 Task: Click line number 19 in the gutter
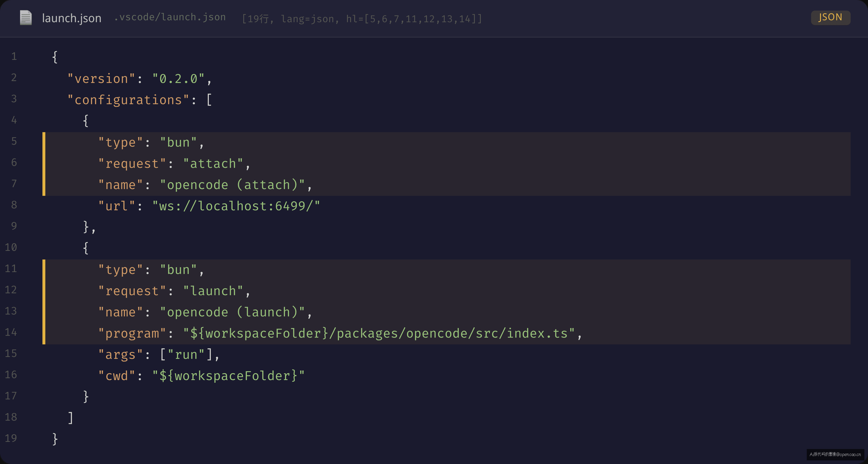point(11,438)
